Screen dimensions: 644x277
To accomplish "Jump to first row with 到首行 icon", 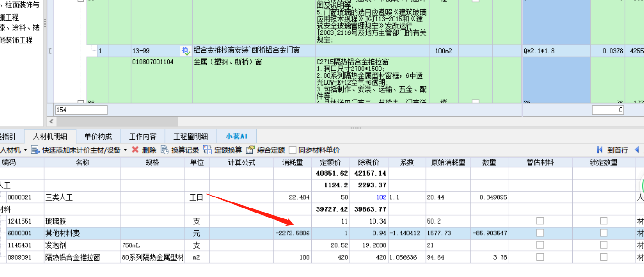I will click(600, 150).
